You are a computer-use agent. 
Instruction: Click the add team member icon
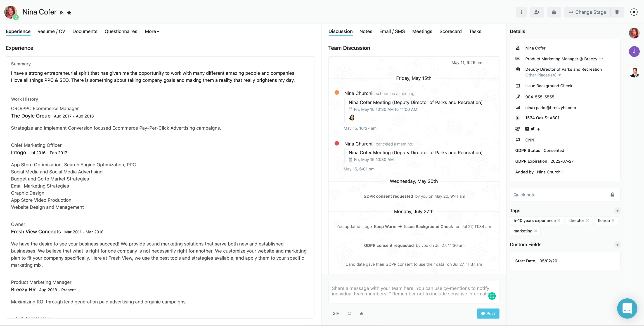[537, 12]
